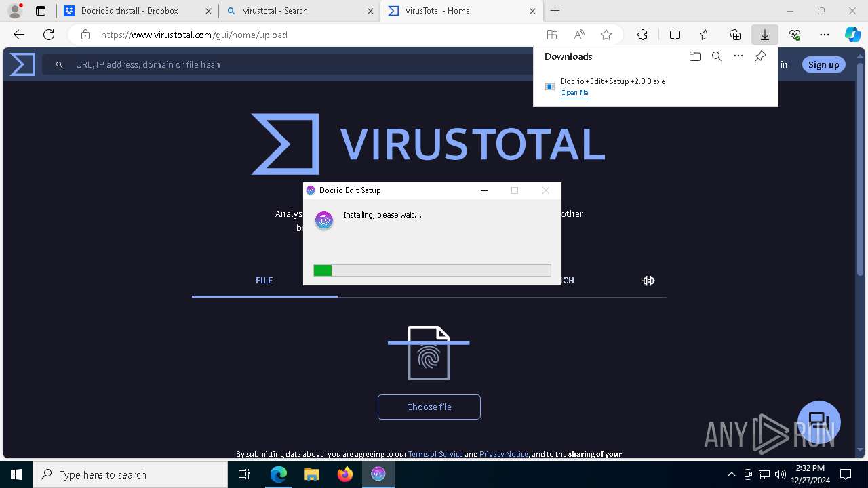Open downloads folder from Downloads panel
Screen dimensions: 868x488
694,56
